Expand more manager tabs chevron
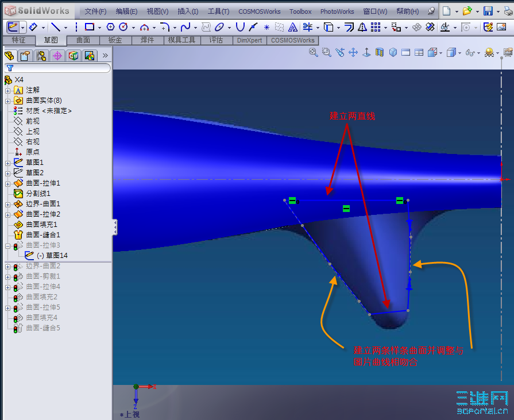 pyautogui.click(x=105, y=55)
